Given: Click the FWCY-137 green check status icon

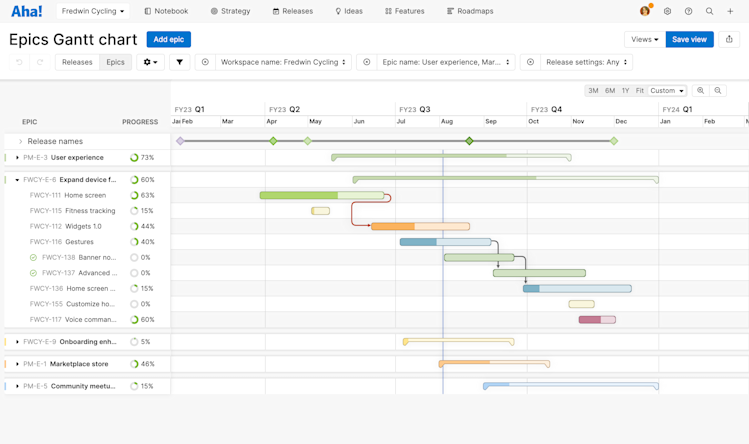Looking at the screenshot, I should tap(33, 273).
